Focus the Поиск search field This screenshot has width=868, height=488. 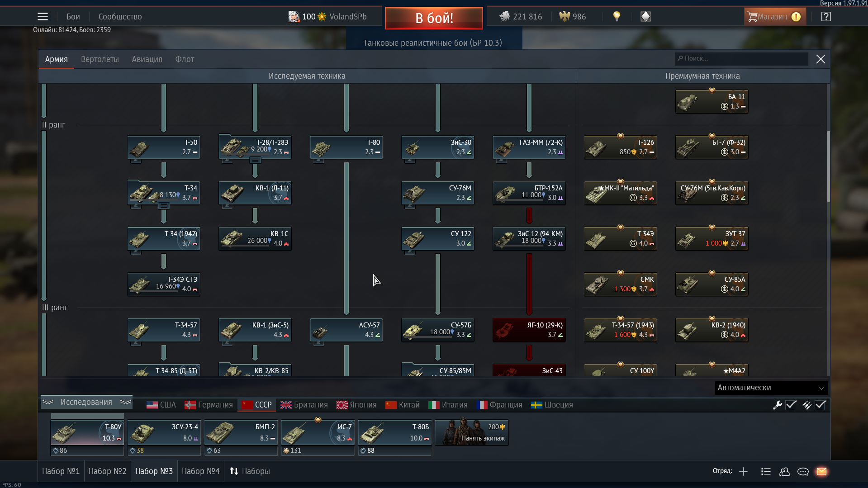click(741, 59)
